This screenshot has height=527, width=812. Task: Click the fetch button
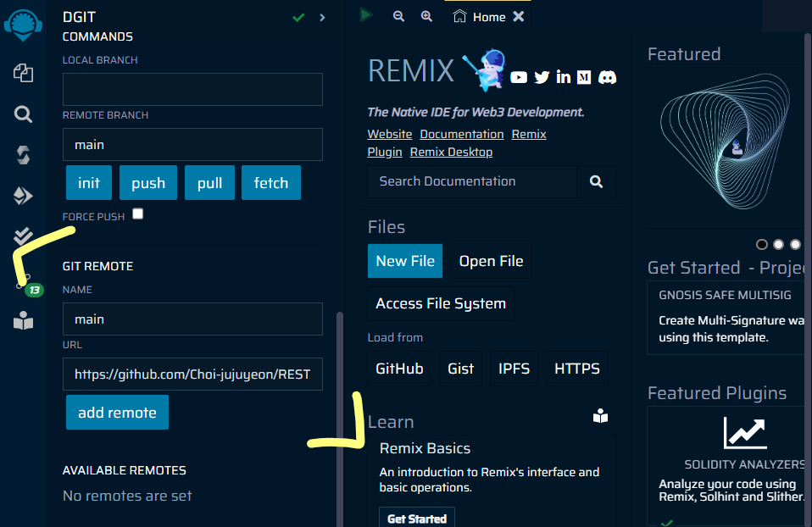(x=271, y=183)
